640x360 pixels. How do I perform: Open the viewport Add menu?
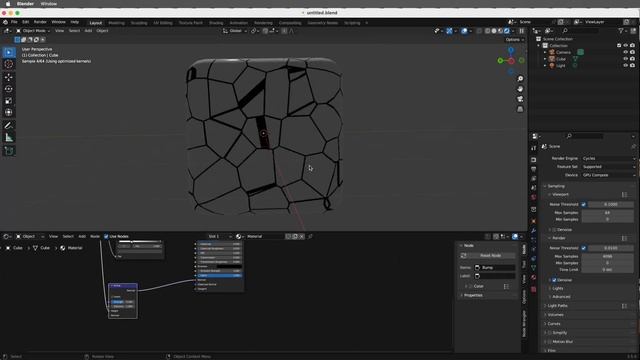pyautogui.click(x=88, y=31)
